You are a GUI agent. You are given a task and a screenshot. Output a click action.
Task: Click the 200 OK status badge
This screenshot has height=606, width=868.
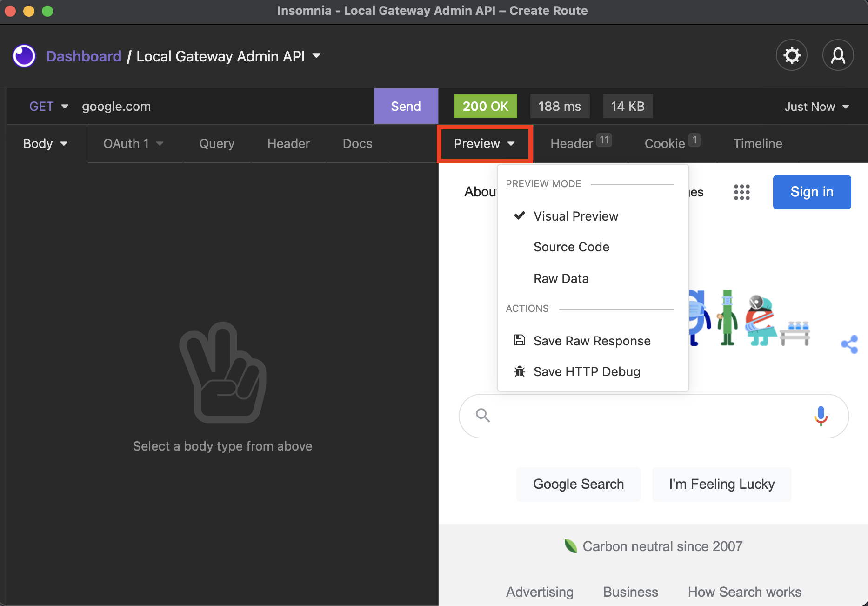click(485, 106)
